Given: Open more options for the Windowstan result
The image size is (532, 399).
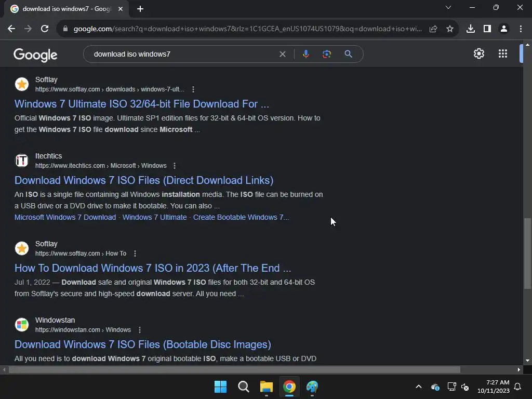Looking at the screenshot, I should tap(139, 330).
